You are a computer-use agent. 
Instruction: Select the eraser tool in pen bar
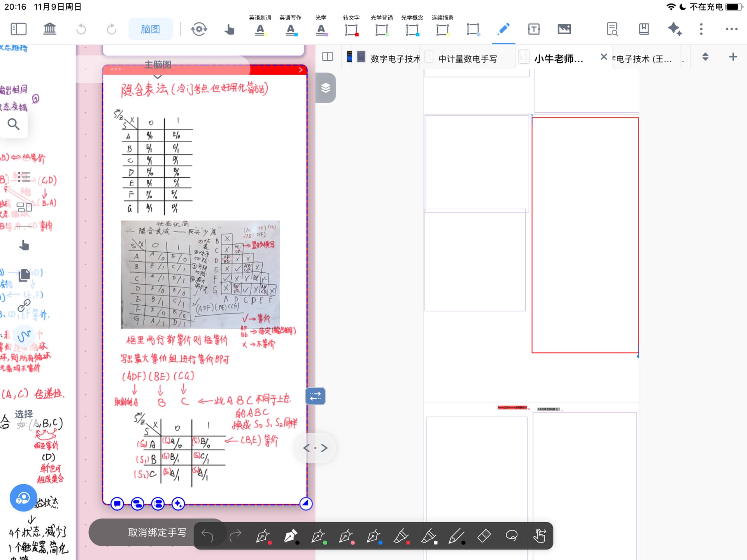point(484,536)
